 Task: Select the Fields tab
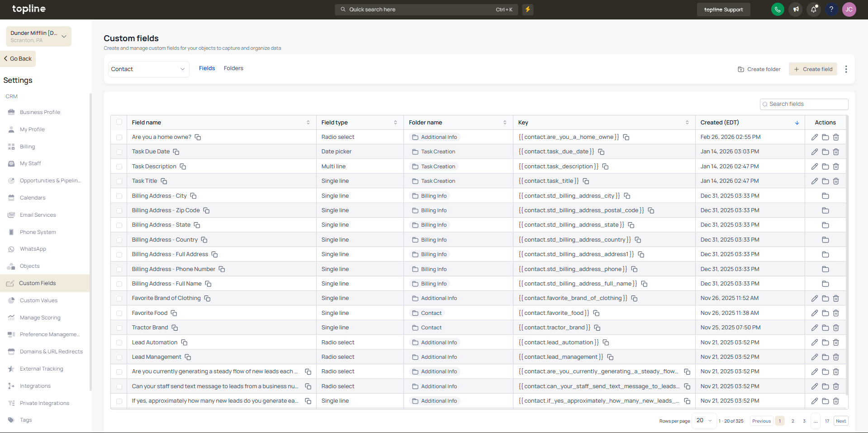pos(207,68)
